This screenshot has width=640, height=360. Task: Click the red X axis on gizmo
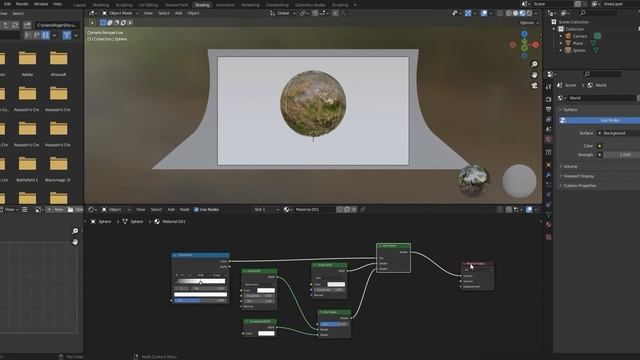coord(536,44)
